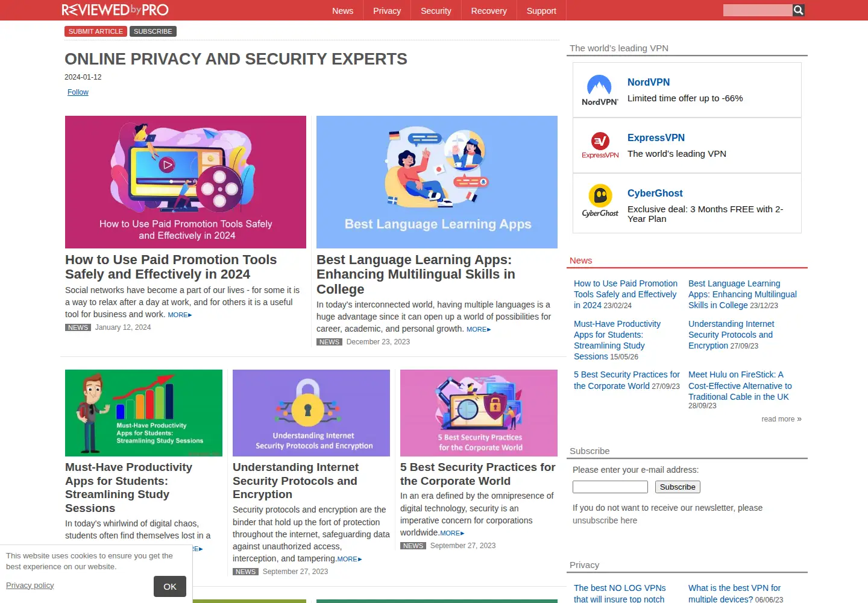Click the search magnifier icon
The image size is (868, 603).
pos(798,10)
